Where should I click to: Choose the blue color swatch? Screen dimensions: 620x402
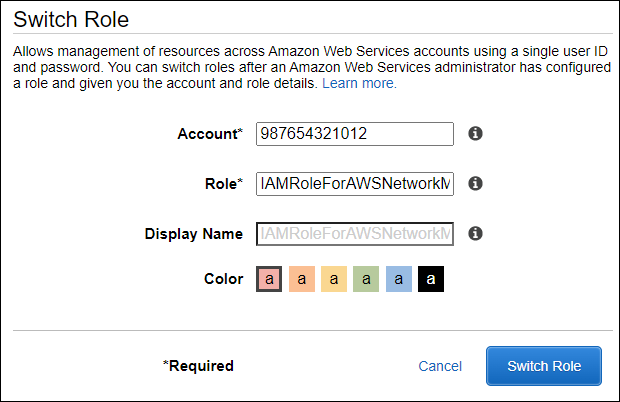398,279
